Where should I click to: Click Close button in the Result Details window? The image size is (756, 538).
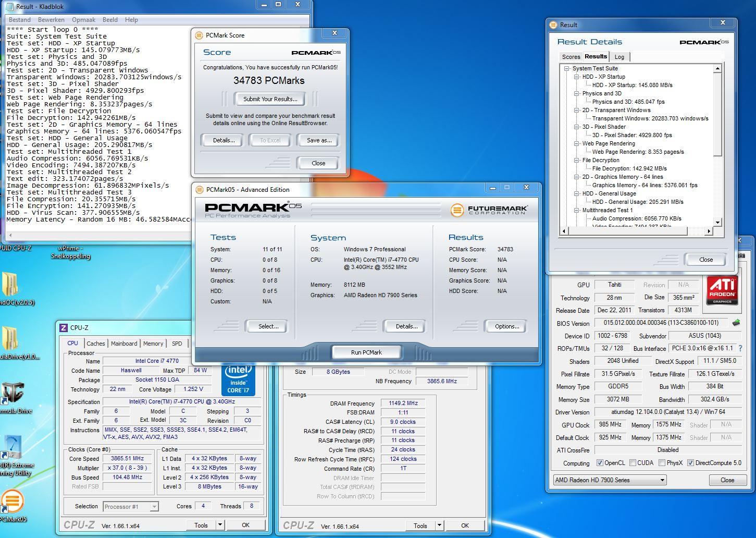tap(706, 260)
